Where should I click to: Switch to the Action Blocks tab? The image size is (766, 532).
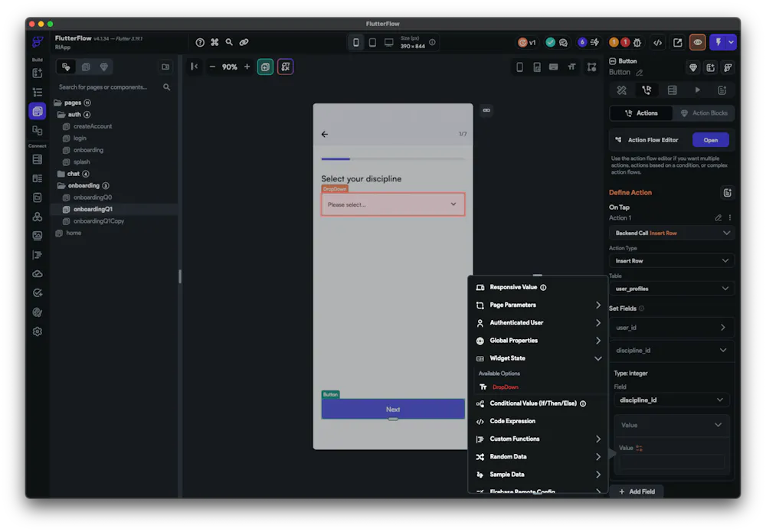704,113
